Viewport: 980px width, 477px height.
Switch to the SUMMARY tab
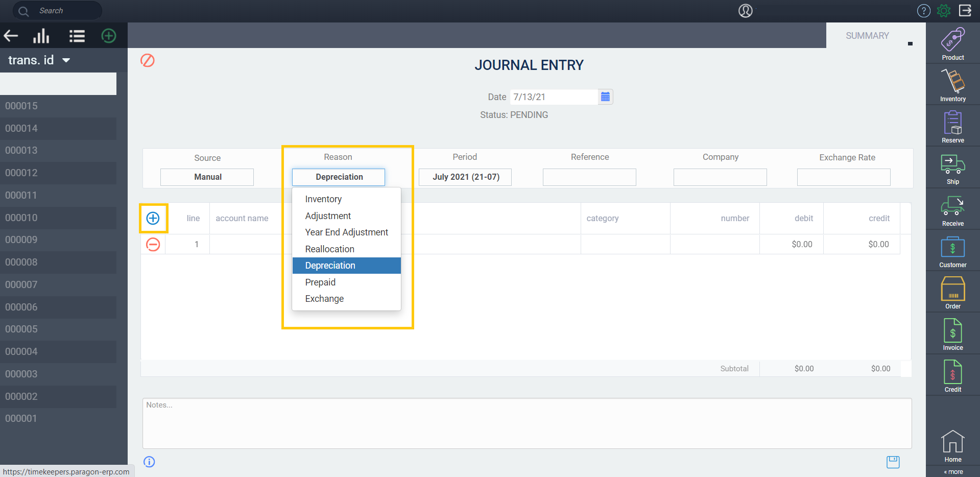click(867, 36)
